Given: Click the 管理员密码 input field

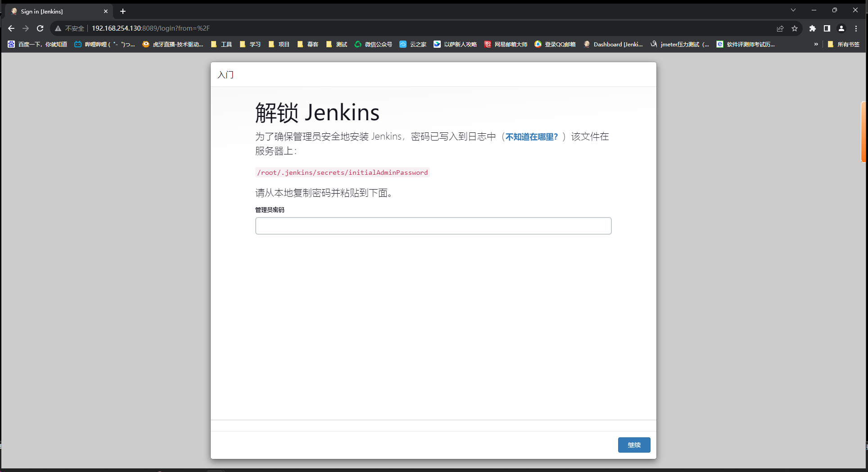Looking at the screenshot, I should coord(433,226).
